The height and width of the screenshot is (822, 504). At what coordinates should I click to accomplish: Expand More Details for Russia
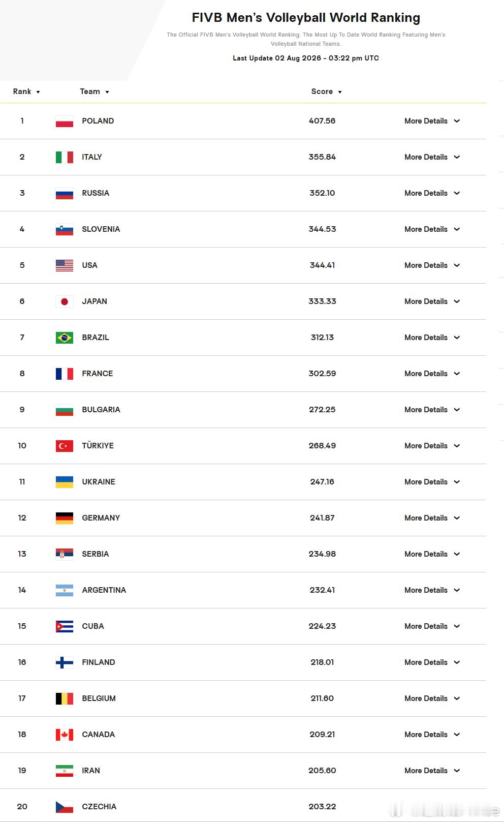(432, 193)
